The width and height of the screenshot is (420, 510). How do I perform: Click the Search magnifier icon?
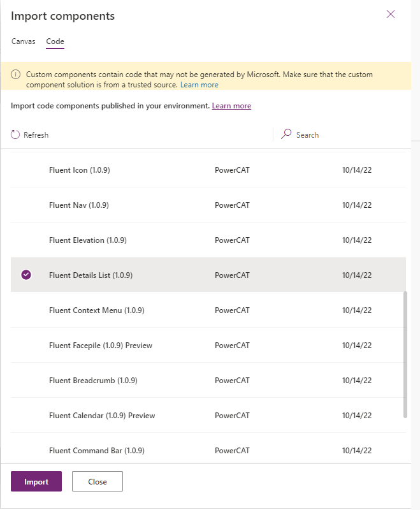click(287, 135)
